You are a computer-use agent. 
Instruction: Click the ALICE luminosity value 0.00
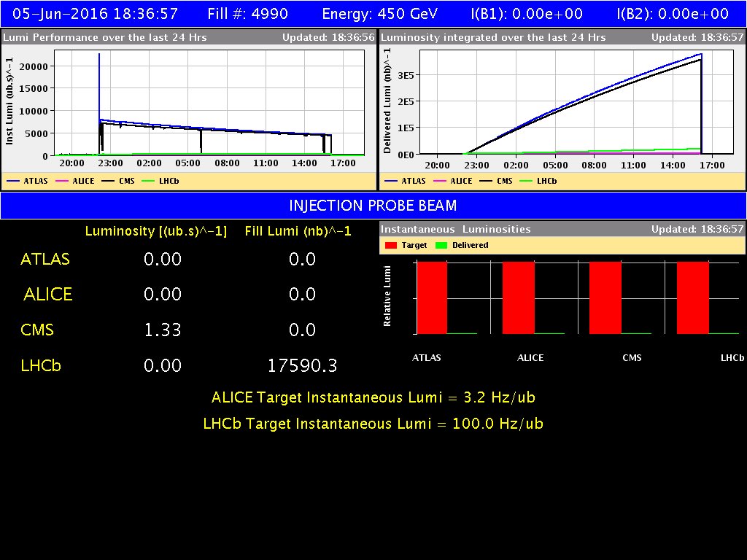[x=163, y=295]
